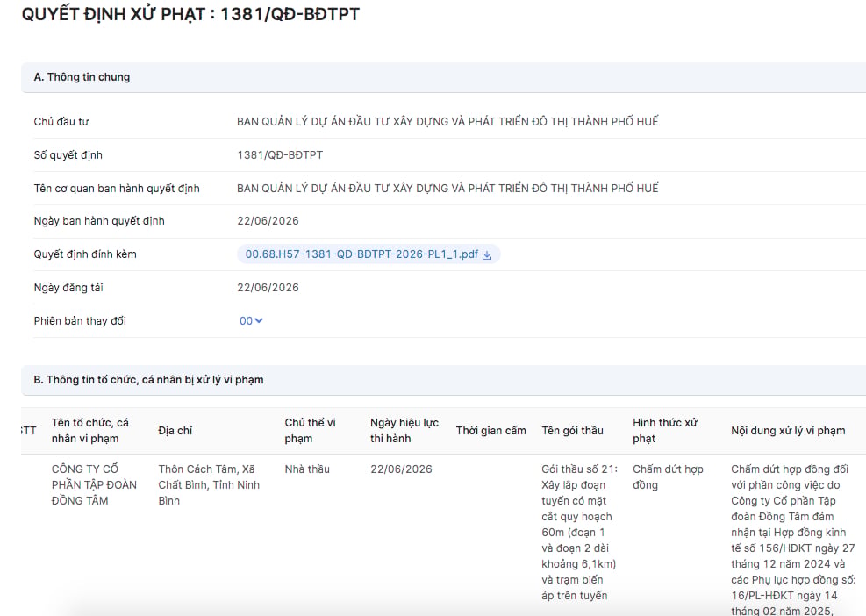Select the Chấm dứt hợp đồng penalty cell
Image resolution: width=866 pixels, height=616 pixels.
(668, 476)
